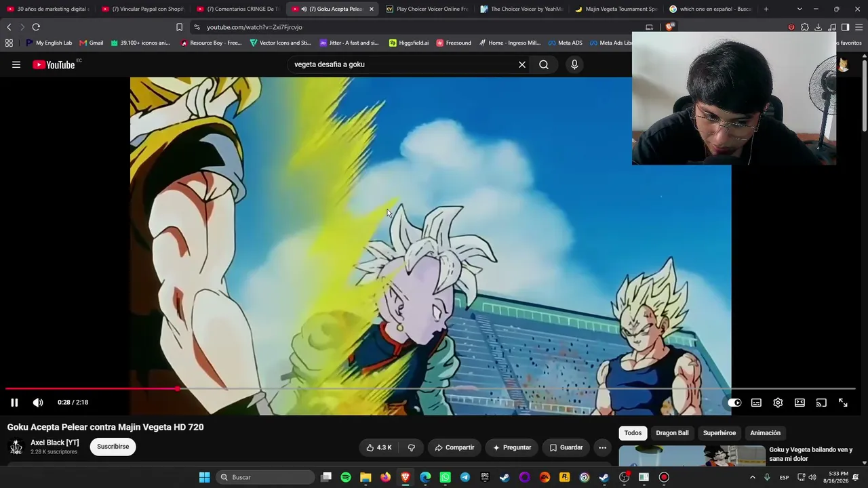Open the browser main menu

click(859, 27)
